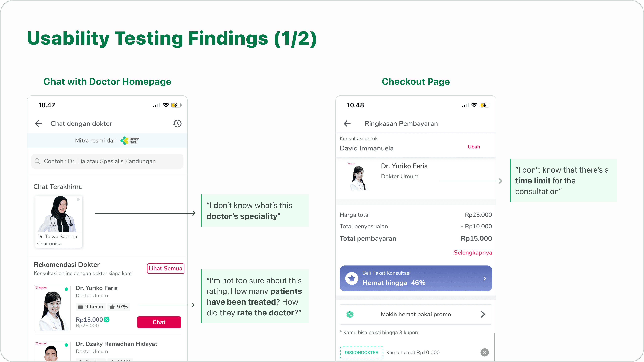Screen dimensions: 644x362
Task: Go back from Chat dengan dokter screen
Action: tap(39, 123)
